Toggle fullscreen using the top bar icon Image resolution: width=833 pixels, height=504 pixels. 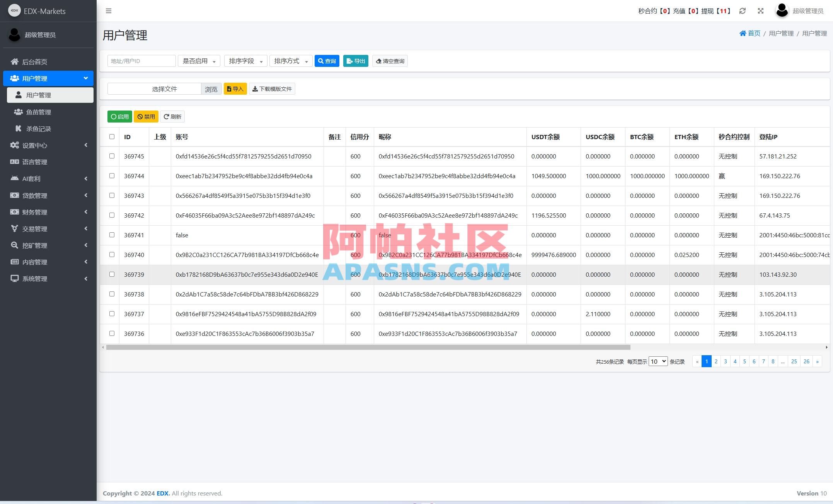pyautogui.click(x=760, y=11)
